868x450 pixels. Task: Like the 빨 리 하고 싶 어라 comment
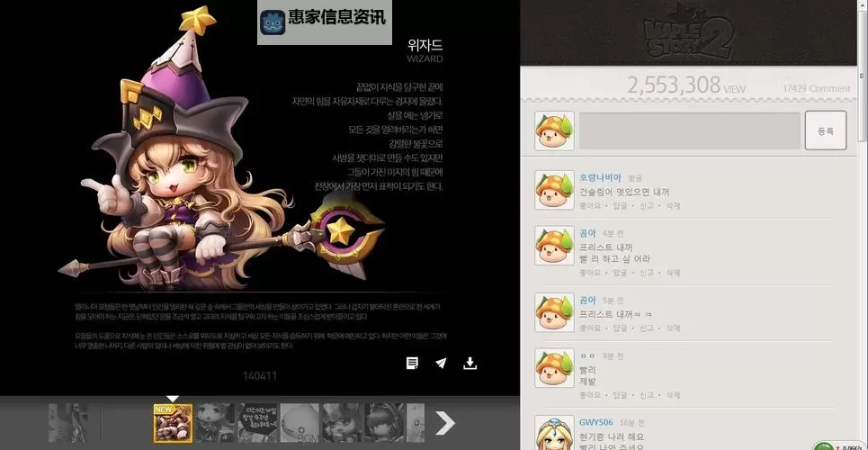[x=589, y=273]
